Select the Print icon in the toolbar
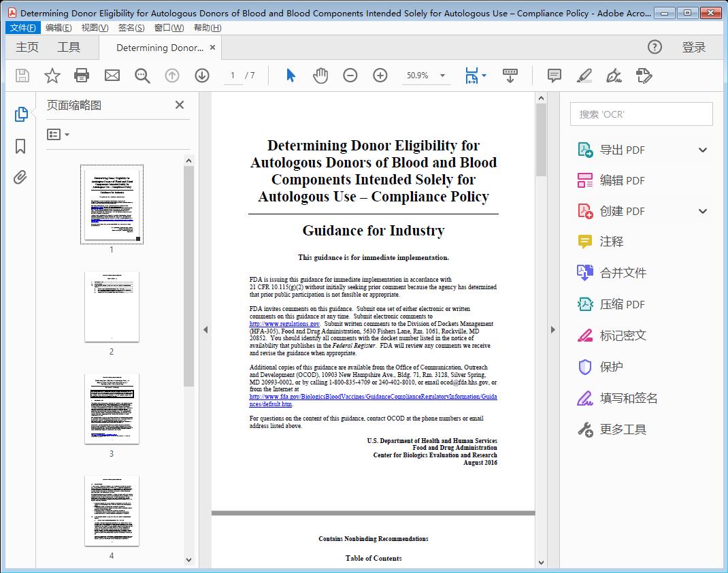 (82, 76)
